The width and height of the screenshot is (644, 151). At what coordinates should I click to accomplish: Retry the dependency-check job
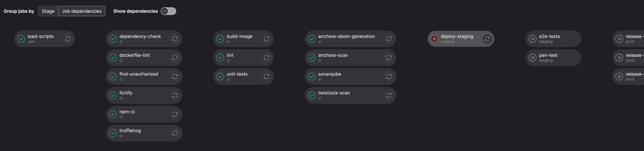tap(175, 39)
